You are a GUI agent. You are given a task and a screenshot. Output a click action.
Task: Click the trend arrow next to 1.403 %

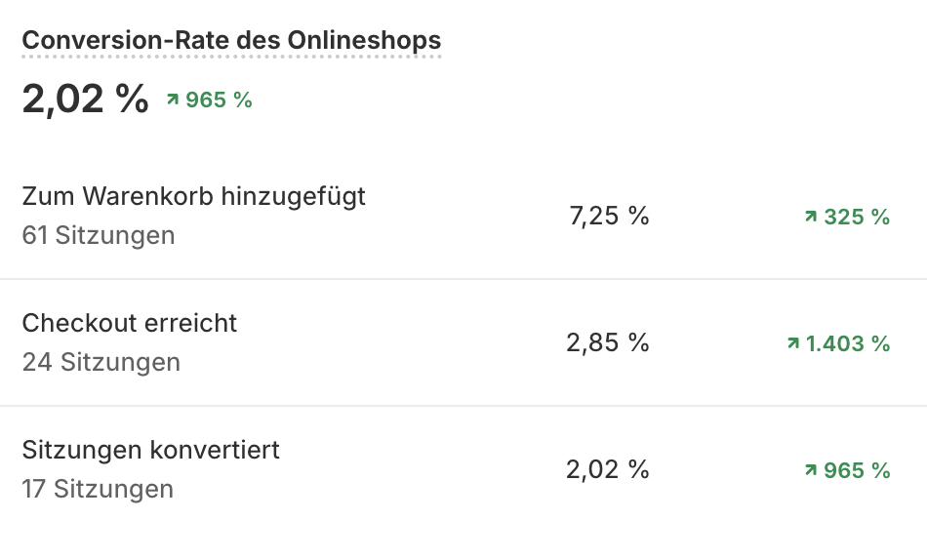pos(792,343)
